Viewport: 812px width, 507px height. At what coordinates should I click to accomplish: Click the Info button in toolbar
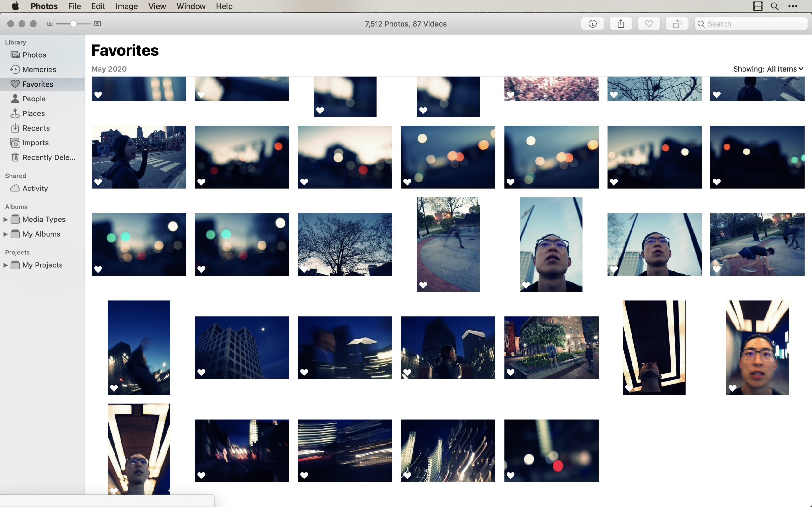592,24
